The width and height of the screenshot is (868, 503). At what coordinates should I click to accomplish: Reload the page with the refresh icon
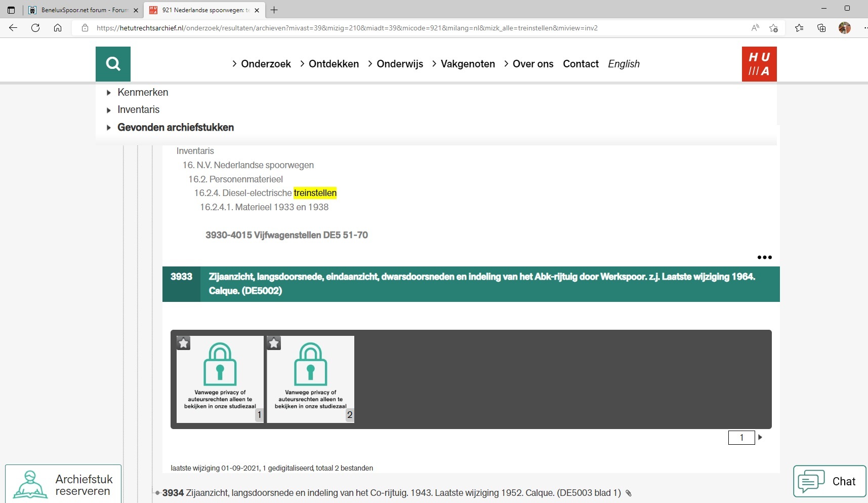click(x=35, y=28)
